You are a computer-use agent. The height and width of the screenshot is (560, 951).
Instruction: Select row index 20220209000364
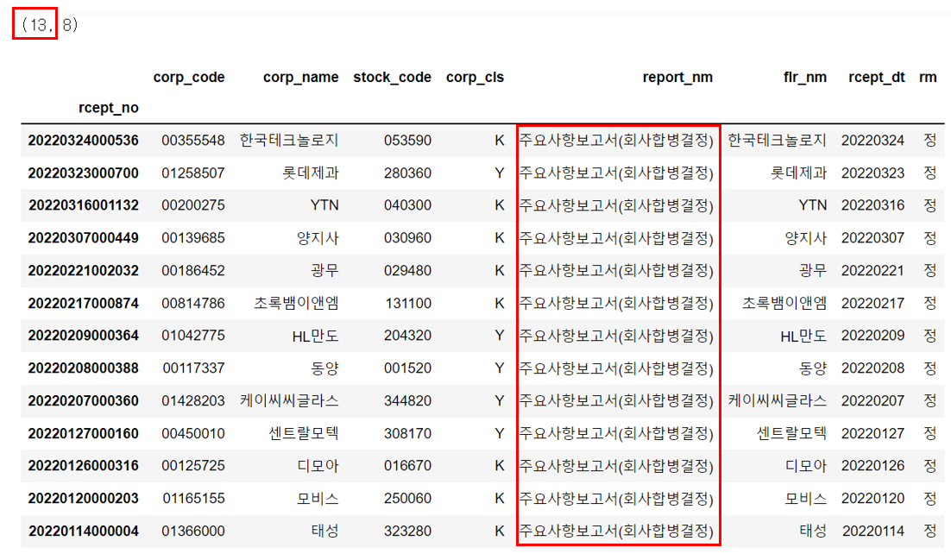point(83,337)
